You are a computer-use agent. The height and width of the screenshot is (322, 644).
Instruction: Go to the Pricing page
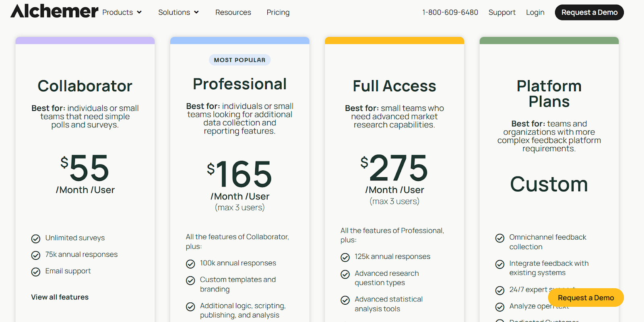coord(278,12)
